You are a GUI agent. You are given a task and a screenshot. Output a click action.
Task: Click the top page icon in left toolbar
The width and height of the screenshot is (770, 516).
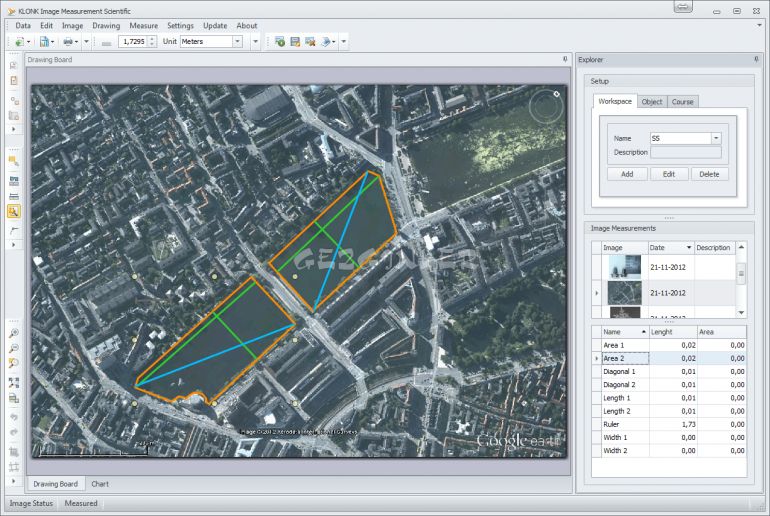click(x=14, y=65)
